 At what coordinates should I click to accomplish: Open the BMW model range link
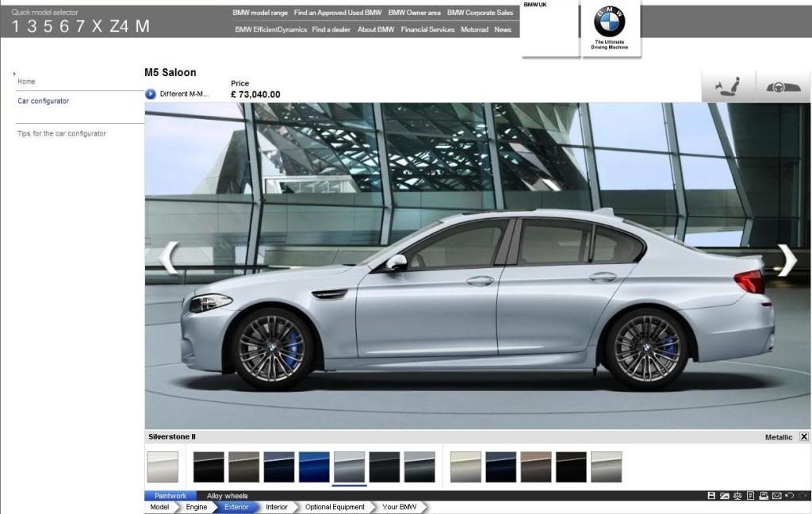260,13
